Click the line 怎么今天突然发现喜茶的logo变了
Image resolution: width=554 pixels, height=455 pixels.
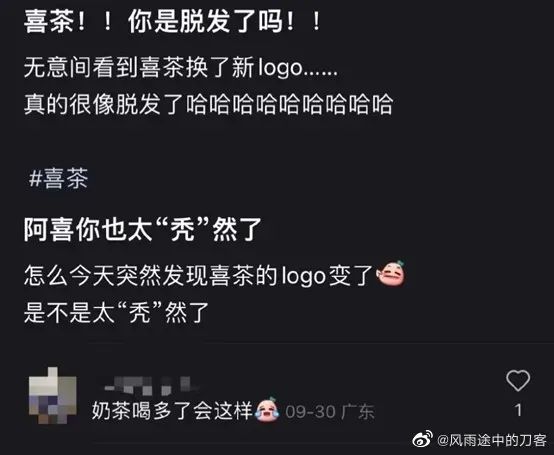coord(198,275)
